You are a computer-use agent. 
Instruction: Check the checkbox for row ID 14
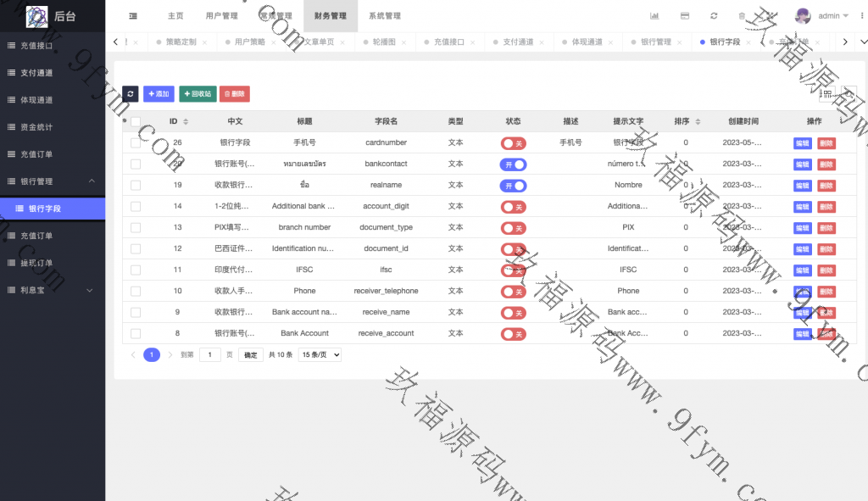pos(136,206)
